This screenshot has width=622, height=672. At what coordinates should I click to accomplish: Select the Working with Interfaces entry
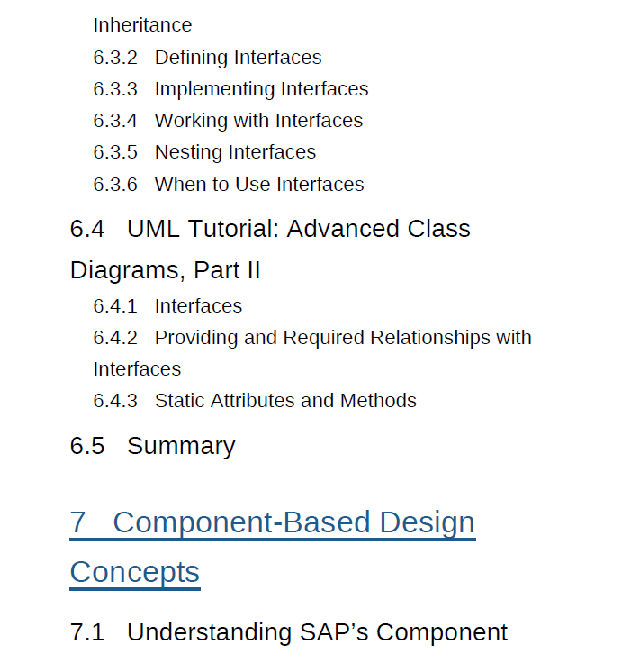[x=258, y=121]
